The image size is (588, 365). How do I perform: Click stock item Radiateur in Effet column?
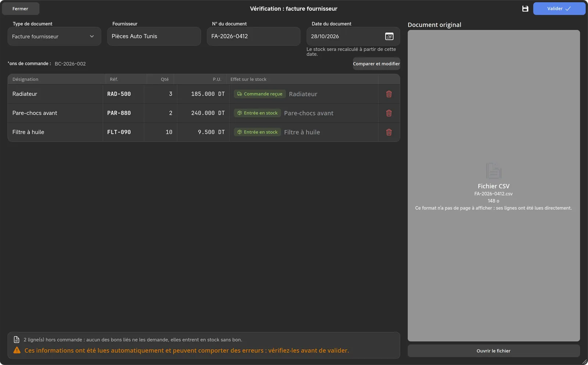coord(303,94)
